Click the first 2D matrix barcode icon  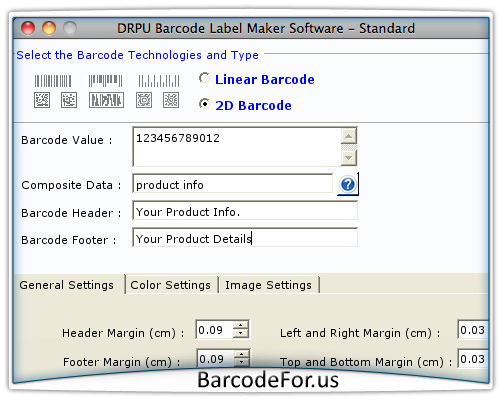click(x=42, y=100)
